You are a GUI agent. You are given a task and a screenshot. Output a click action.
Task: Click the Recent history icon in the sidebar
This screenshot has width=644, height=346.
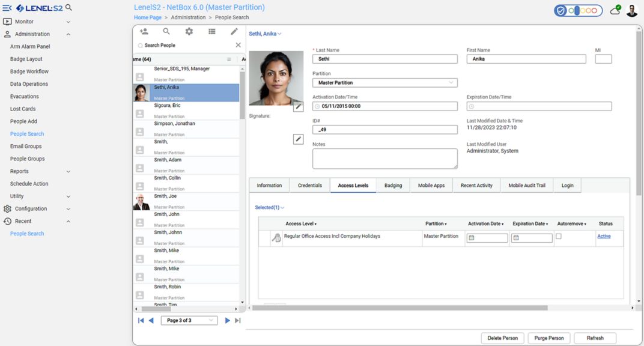point(7,221)
